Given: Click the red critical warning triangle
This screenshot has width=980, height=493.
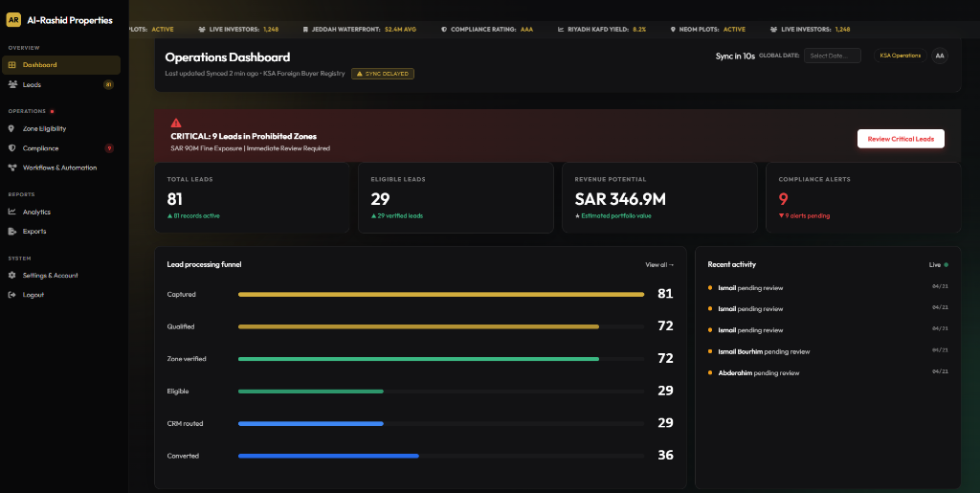Looking at the screenshot, I should pyautogui.click(x=176, y=123).
